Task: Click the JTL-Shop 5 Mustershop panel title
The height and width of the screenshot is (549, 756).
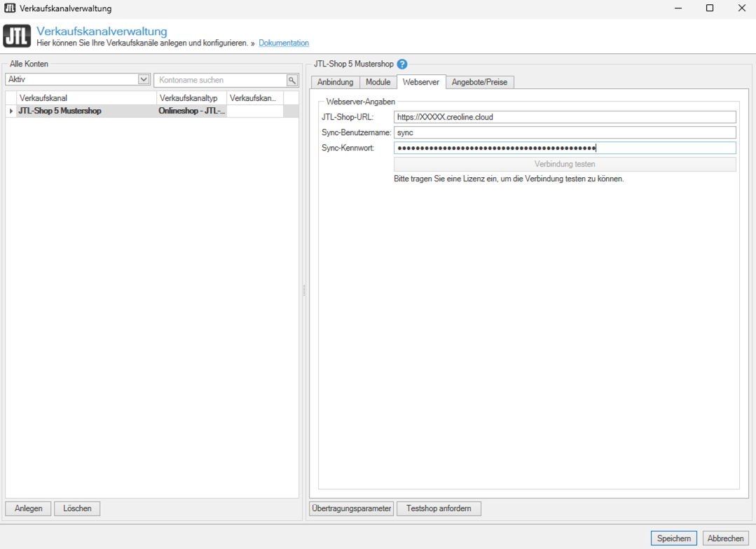Action: point(353,64)
